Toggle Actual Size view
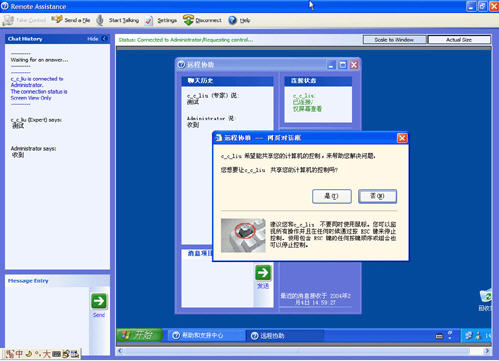499x361 pixels. click(459, 40)
